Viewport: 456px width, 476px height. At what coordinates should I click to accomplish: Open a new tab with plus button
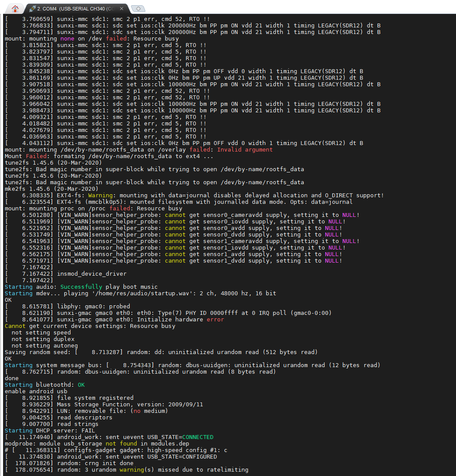pyautogui.click(x=138, y=9)
